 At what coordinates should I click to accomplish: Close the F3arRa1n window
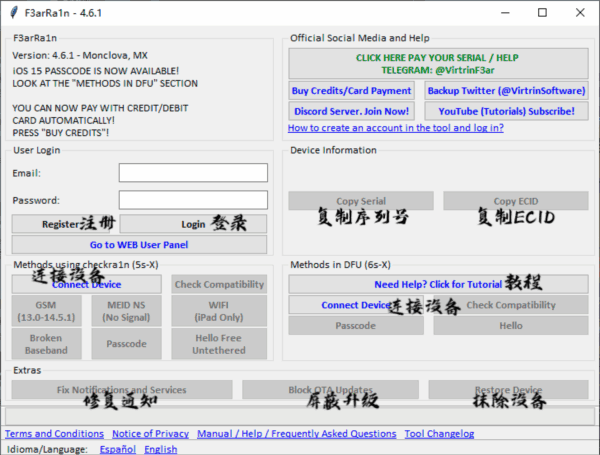coord(580,13)
